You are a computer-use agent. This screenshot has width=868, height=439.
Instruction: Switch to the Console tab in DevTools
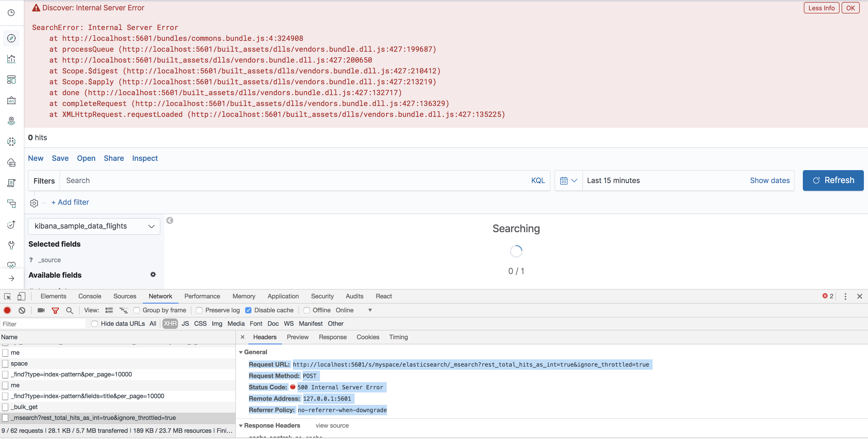coord(90,296)
